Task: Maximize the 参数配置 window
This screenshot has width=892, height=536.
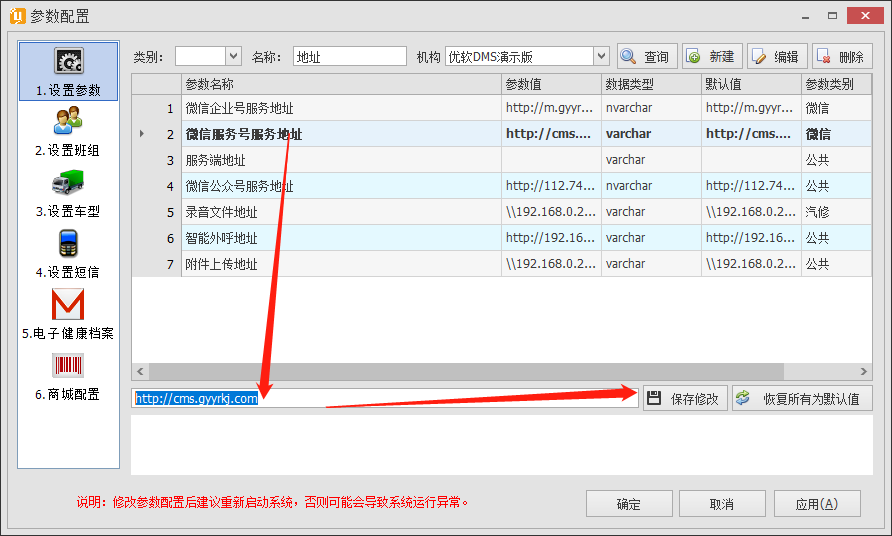Action: (832, 16)
